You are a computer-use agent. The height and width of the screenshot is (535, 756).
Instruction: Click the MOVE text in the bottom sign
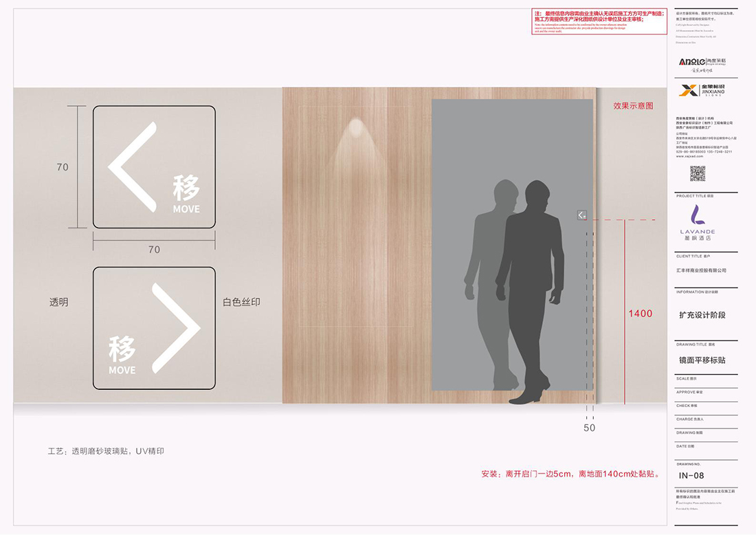point(122,371)
